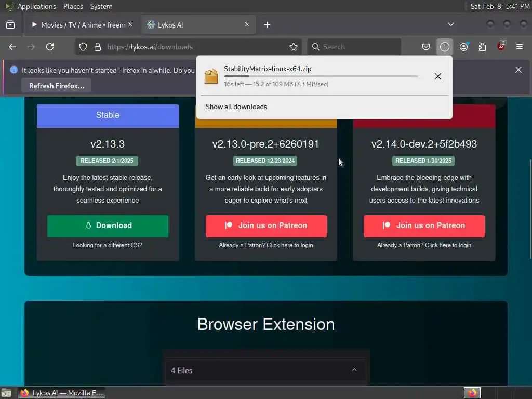The width and height of the screenshot is (532, 399).
Task: Reload the page with the refresh icon
Action: click(50, 47)
